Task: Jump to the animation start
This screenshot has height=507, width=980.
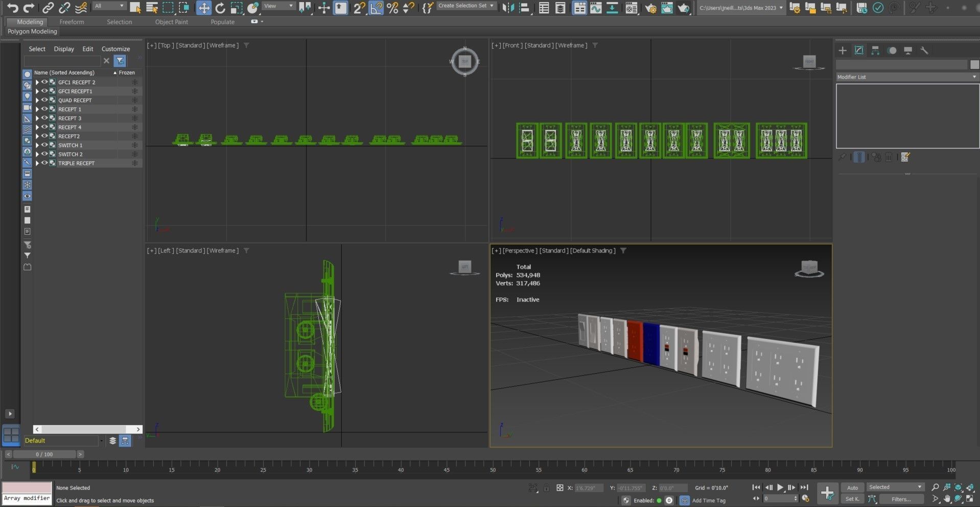Action: pos(756,488)
